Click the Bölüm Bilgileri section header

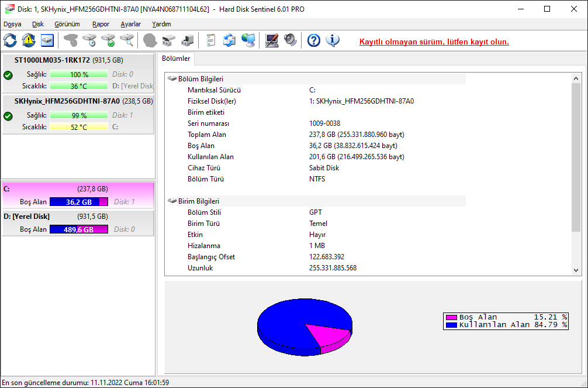315,79
